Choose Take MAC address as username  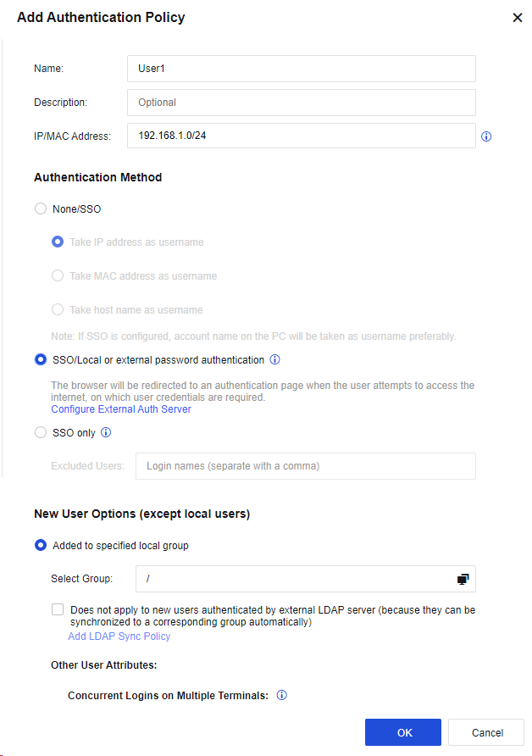[x=58, y=276]
